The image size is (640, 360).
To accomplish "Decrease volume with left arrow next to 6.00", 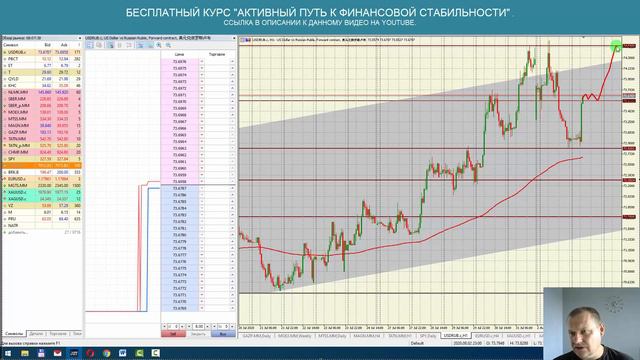I will pyautogui.click(x=189, y=327).
